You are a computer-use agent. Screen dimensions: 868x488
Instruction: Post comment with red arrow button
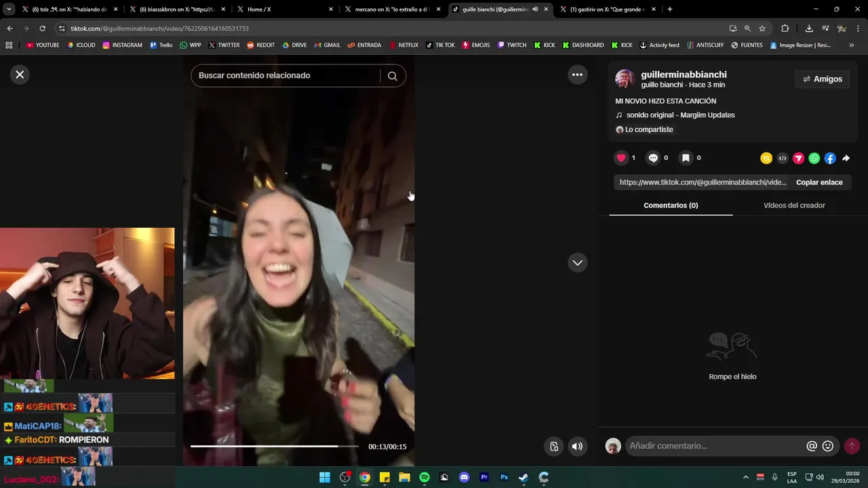click(x=852, y=446)
